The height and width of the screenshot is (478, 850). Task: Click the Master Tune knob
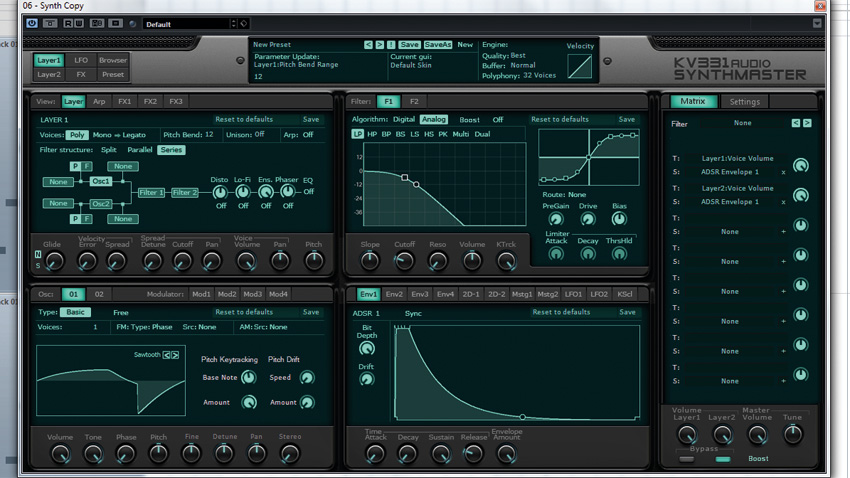[x=793, y=434]
